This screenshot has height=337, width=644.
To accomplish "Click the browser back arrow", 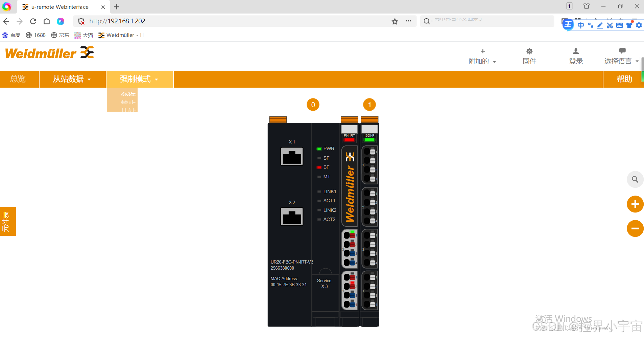I will click(x=6, y=21).
